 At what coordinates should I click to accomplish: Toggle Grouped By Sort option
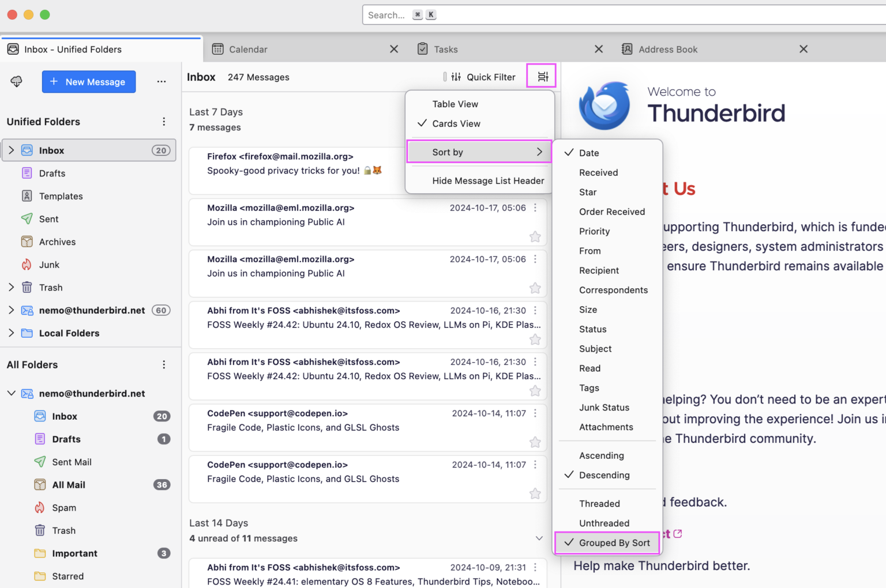pyautogui.click(x=607, y=543)
